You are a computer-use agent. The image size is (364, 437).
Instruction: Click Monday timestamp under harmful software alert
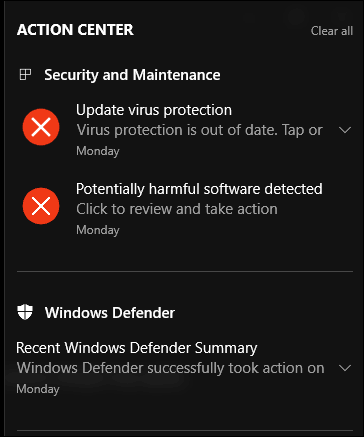[98, 230]
